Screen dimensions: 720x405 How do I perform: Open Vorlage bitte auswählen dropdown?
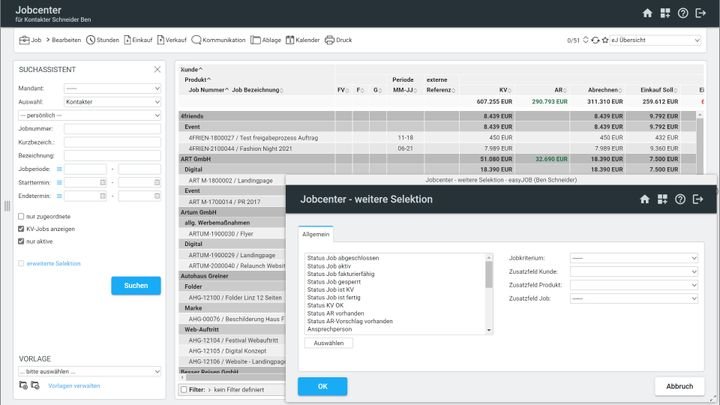click(x=90, y=371)
